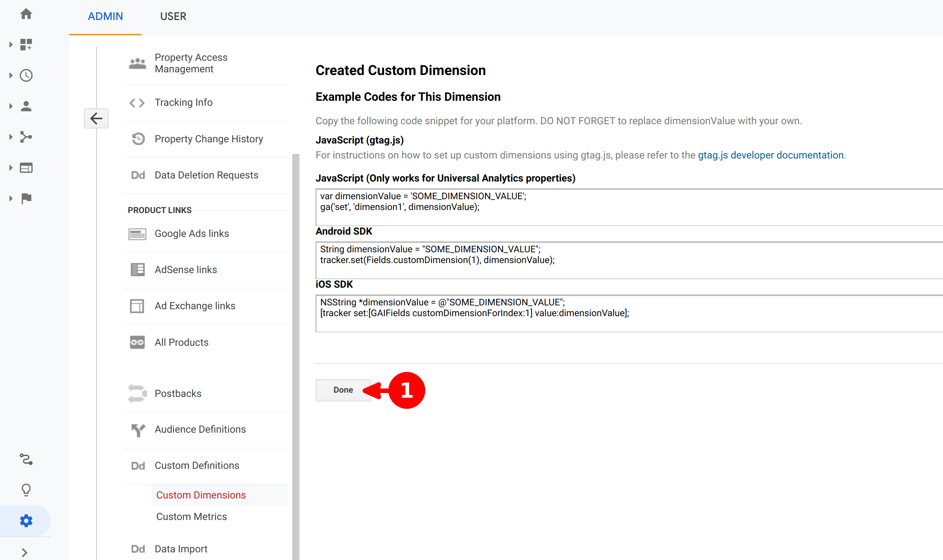Viewport: 943px width, 560px height.
Task: Click the admin column scrollbar
Action: pyautogui.click(x=296, y=346)
